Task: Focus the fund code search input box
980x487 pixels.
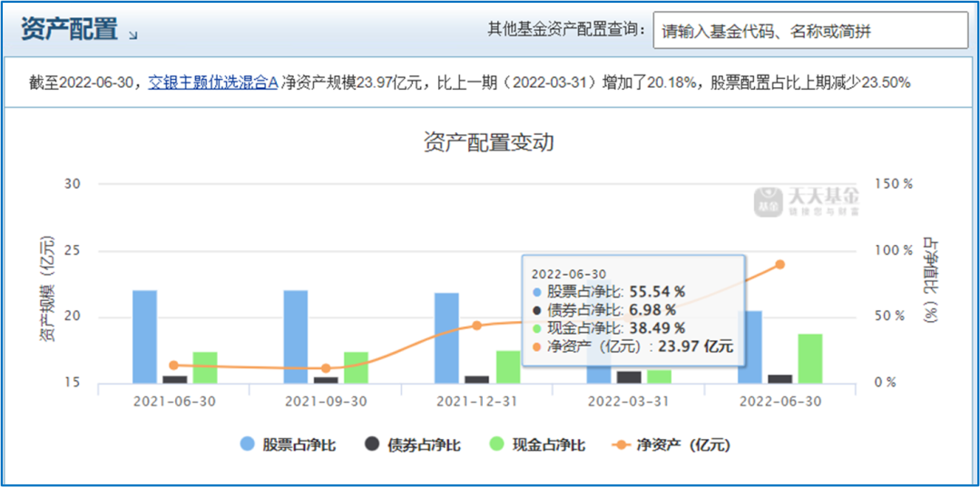Action: (x=810, y=30)
